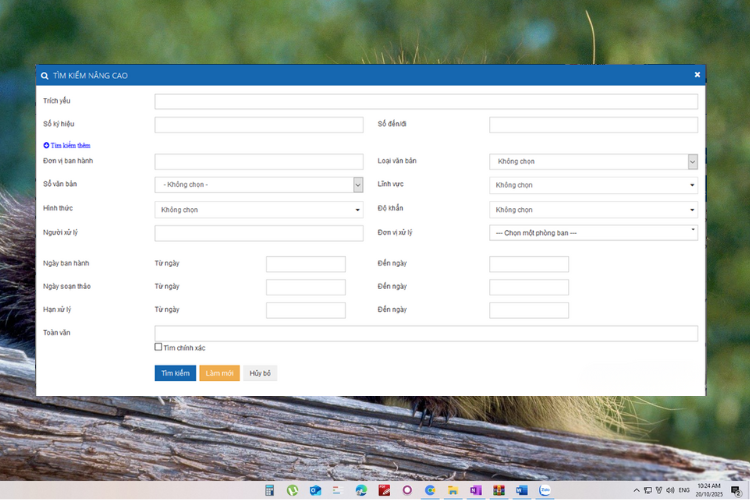Open the red PDF editor taskbar icon
This screenshot has height=500, width=750.
(x=384, y=490)
